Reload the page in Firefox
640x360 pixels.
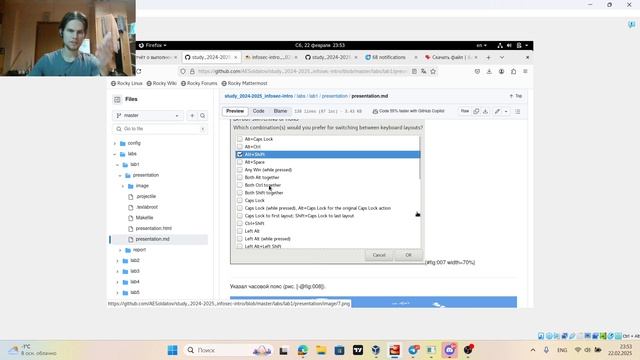tap(139, 71)
